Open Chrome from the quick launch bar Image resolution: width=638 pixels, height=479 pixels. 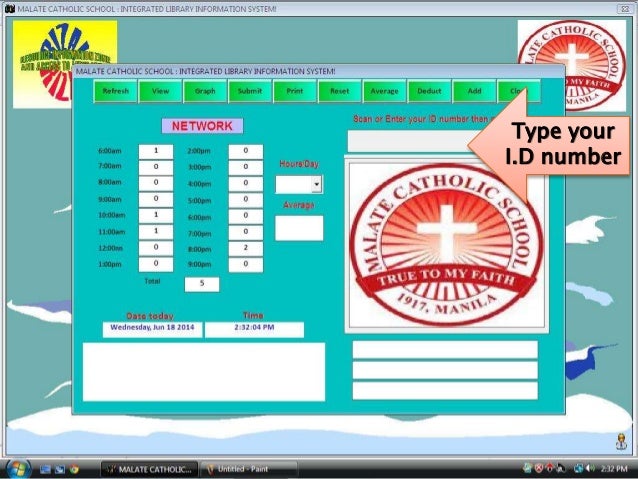coord(74,469)
